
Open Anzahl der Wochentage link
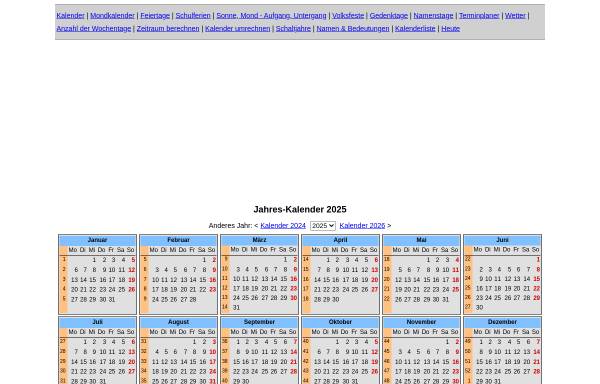coord(94,29)
